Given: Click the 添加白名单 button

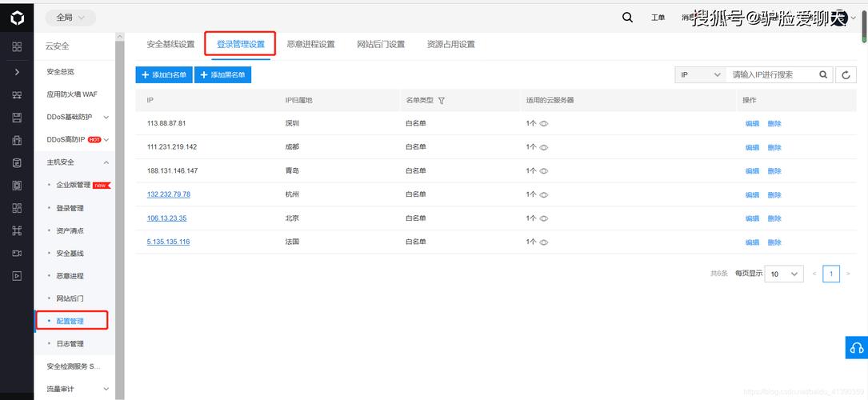Looking at the screenshot, I should pyautogui.click(x=164, y=74).
